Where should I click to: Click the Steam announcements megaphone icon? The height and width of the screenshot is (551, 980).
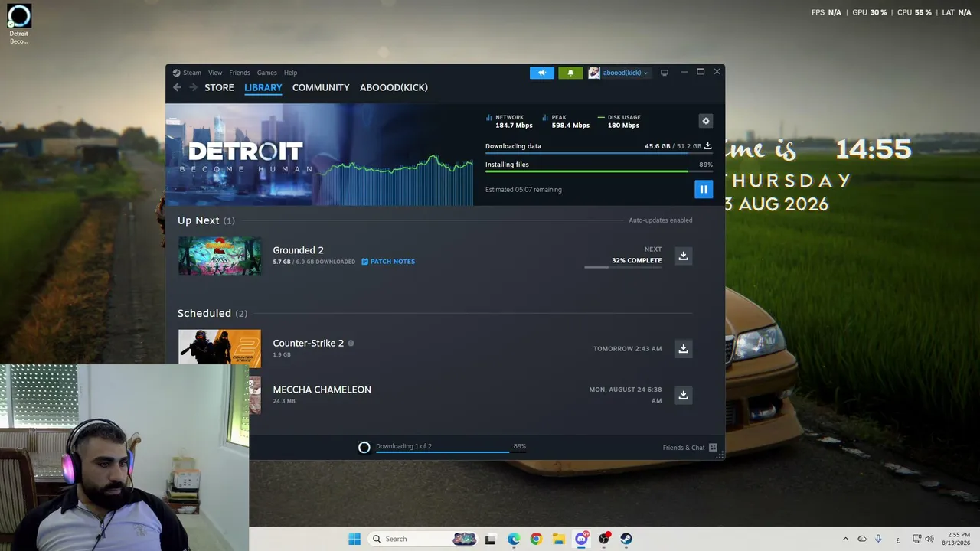(542, 73)
